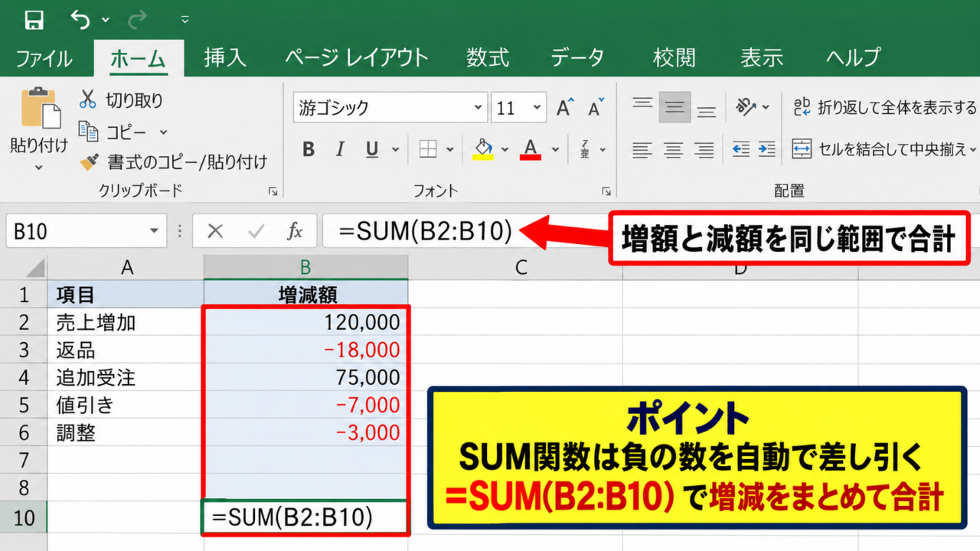Click the phonetic guide (ふりがな) icon
980x551 pixels.
pyautogui.click(x=586, y=148)
